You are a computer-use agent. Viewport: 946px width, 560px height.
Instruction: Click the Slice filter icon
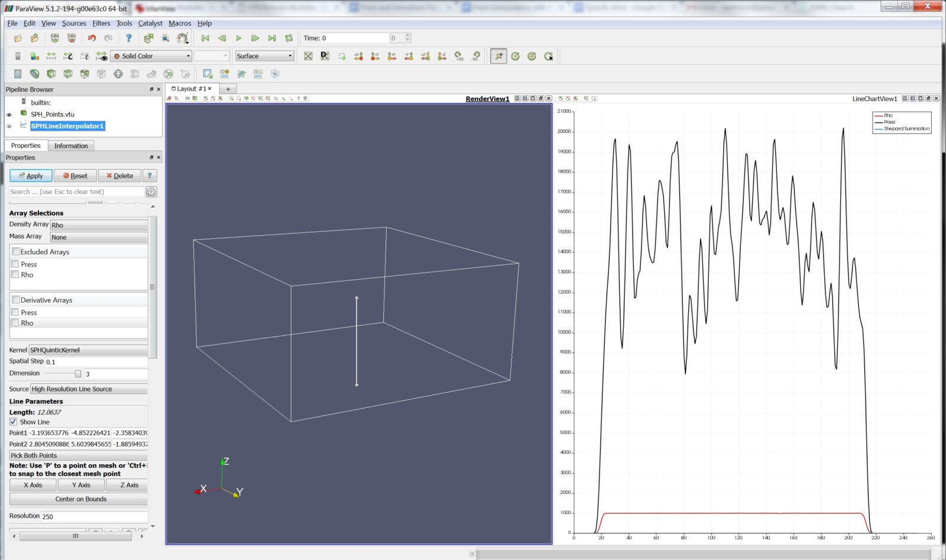tap(67, 73)
